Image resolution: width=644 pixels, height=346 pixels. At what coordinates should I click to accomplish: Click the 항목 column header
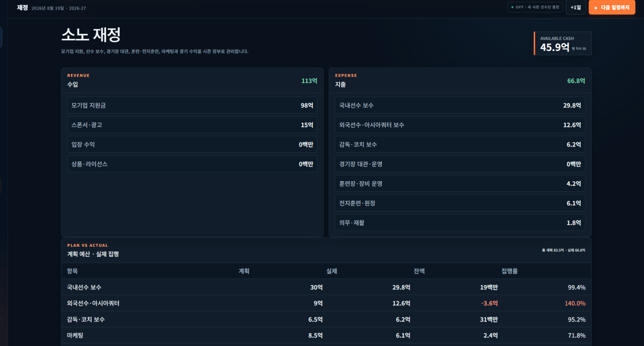pos(72,271)
